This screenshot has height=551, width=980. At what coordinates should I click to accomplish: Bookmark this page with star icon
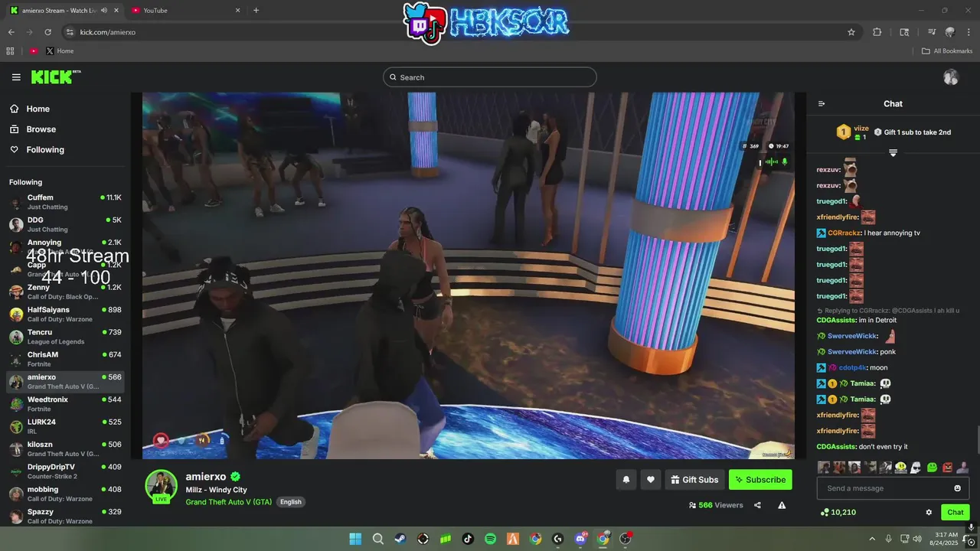851,32
